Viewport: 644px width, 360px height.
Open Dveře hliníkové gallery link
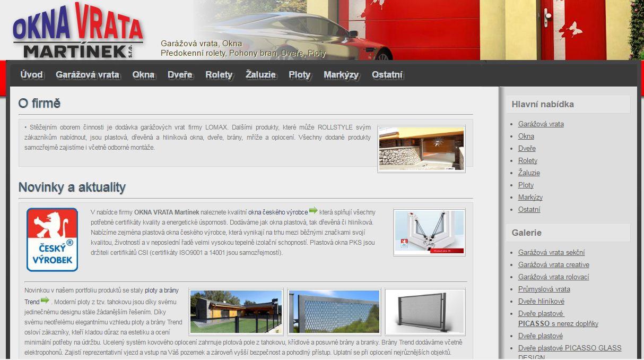coord(541,302)
